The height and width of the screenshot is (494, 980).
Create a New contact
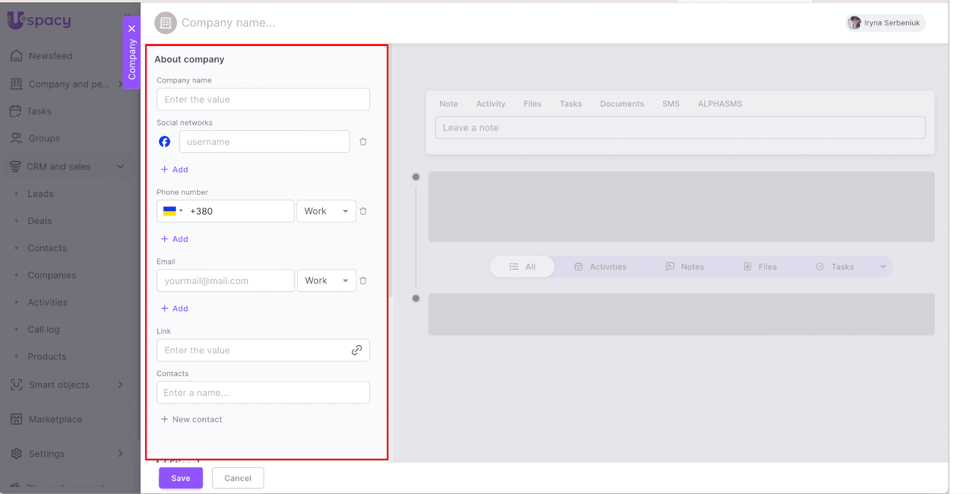[x=192, y=419]
